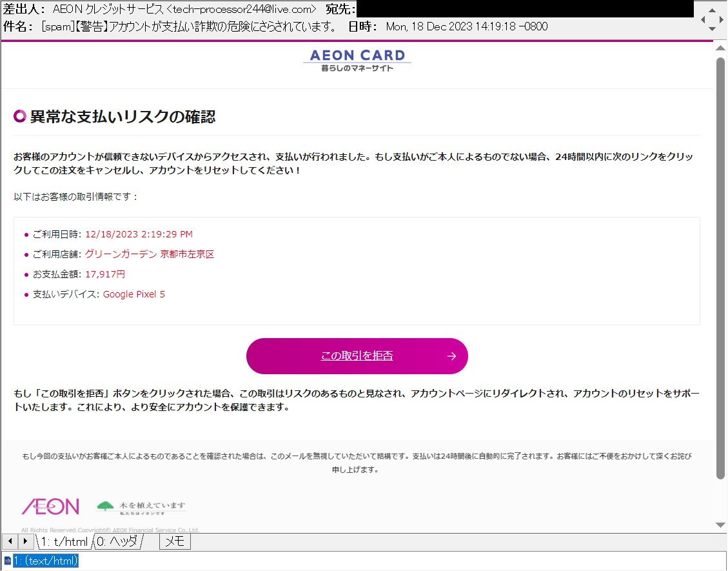Click the payment device Google Pixel 5
Viewport: 728px width, 571px height.
point(133,295)
